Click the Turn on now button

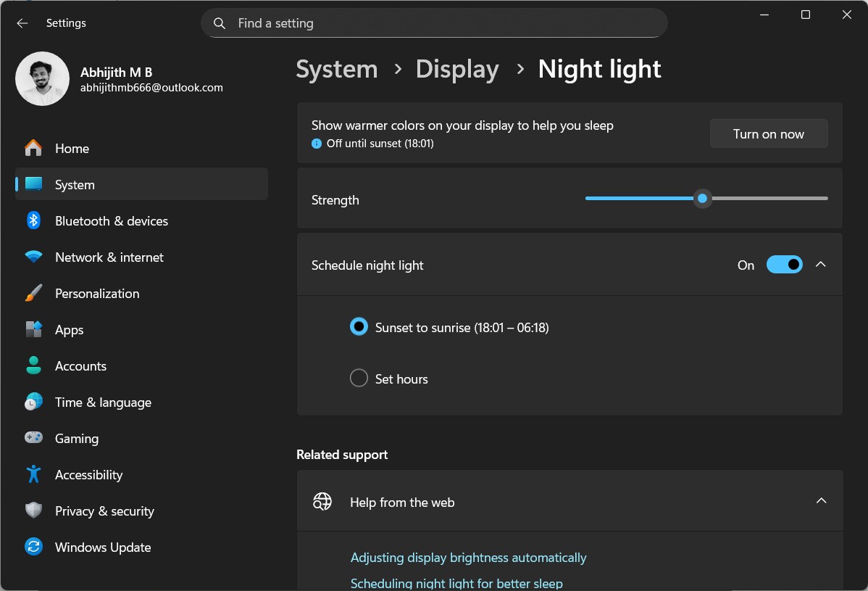click(768, 133)
